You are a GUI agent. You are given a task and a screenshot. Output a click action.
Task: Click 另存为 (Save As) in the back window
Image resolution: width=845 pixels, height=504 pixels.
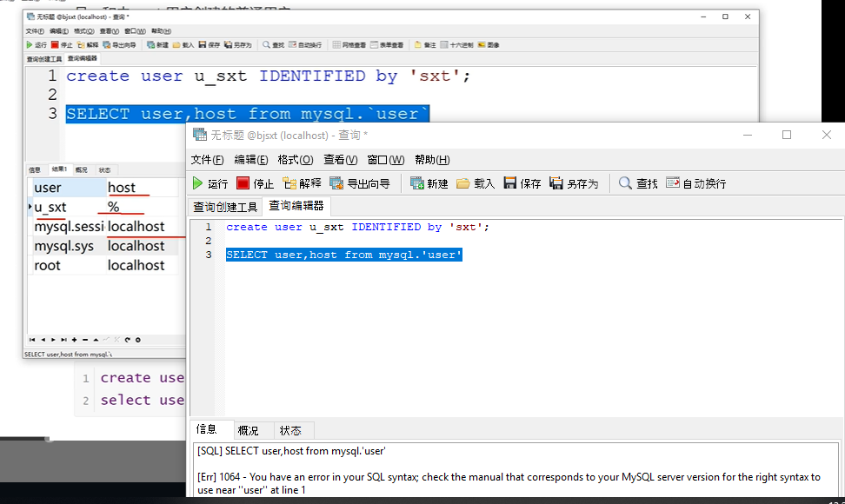click(238, 44)
